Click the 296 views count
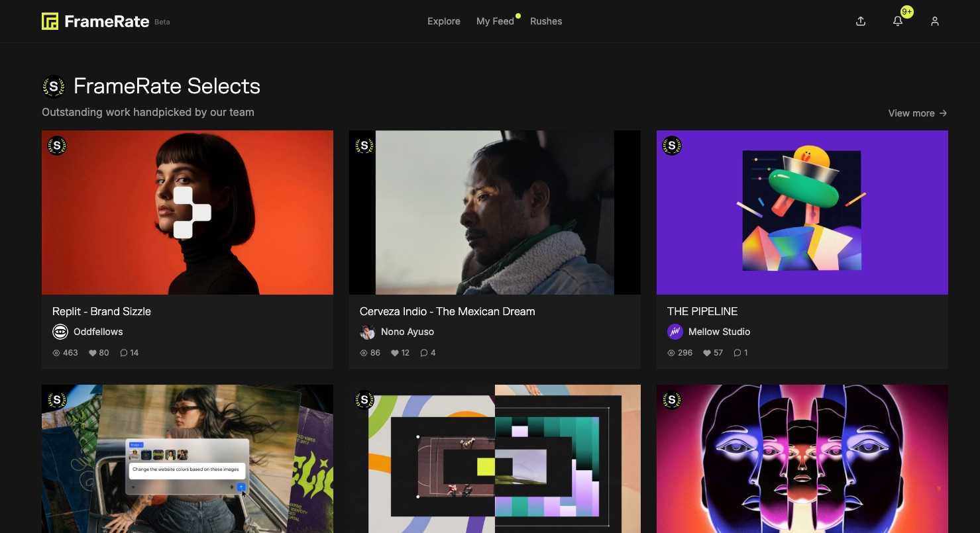Image resolution: width=980 pixels, height=533 pixels. pyautogui.click(x=685, y=353)
